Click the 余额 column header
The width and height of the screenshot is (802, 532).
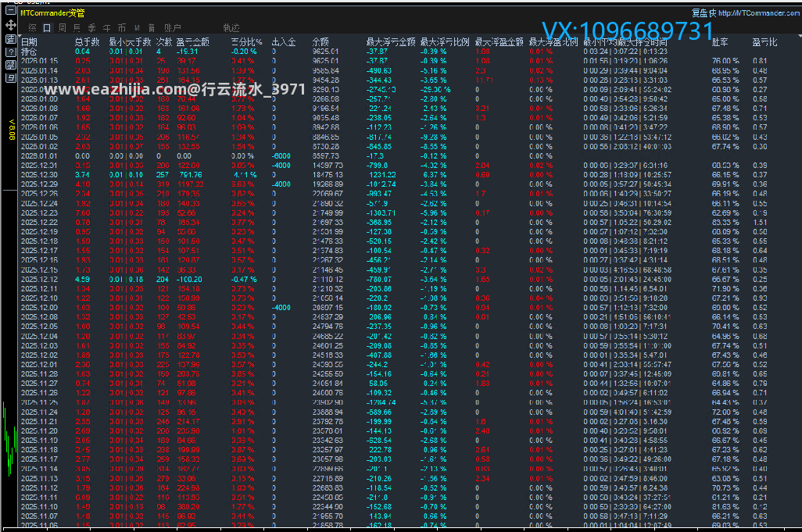[x=320, y=42]
